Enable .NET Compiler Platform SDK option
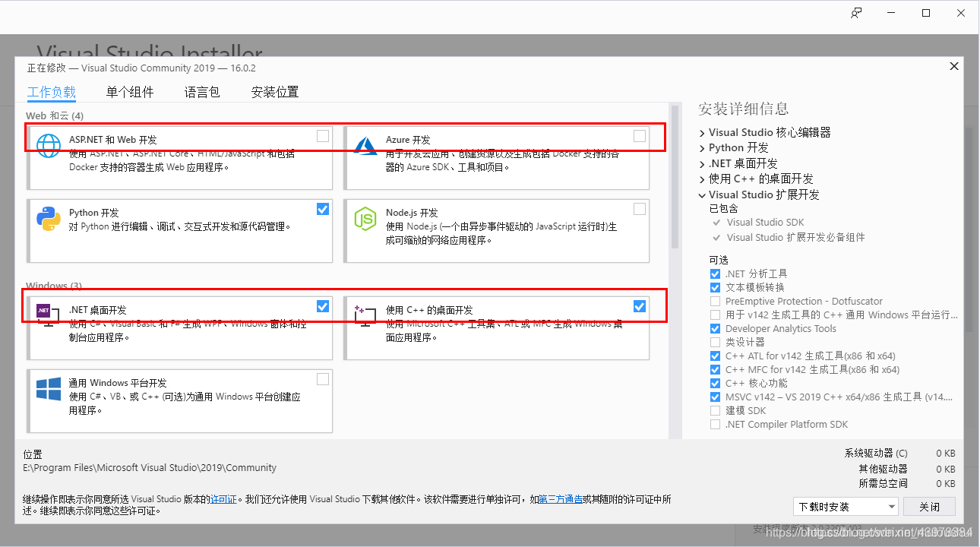This screenshot has height=547, width=980. click(x=715, y=424)
